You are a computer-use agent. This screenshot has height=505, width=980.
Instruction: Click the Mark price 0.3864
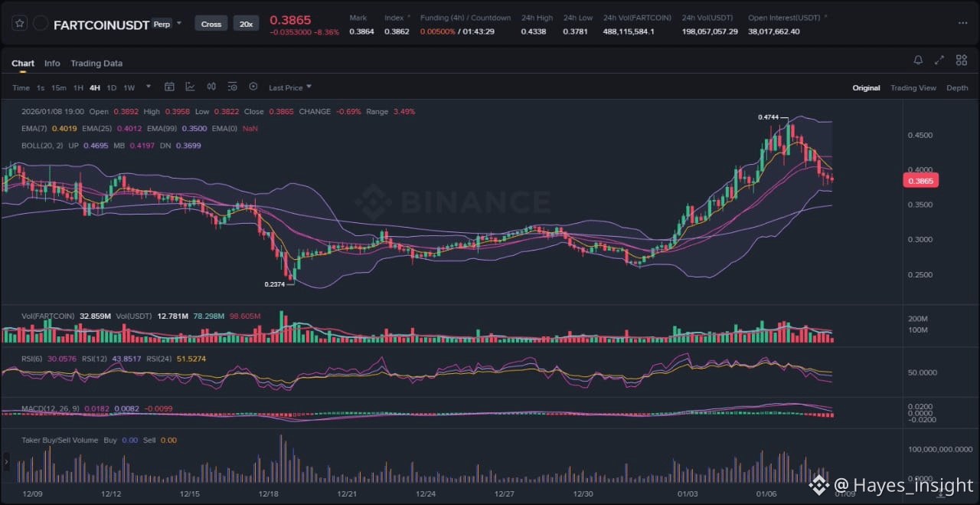point(361,31)
